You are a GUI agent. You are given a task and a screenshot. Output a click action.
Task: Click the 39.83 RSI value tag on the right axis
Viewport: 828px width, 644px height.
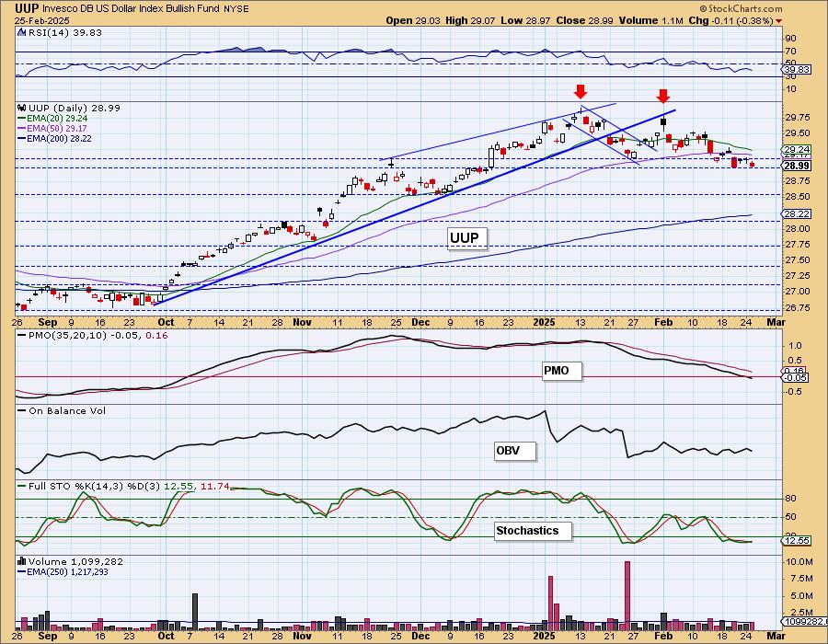click(x=798, y=70)
